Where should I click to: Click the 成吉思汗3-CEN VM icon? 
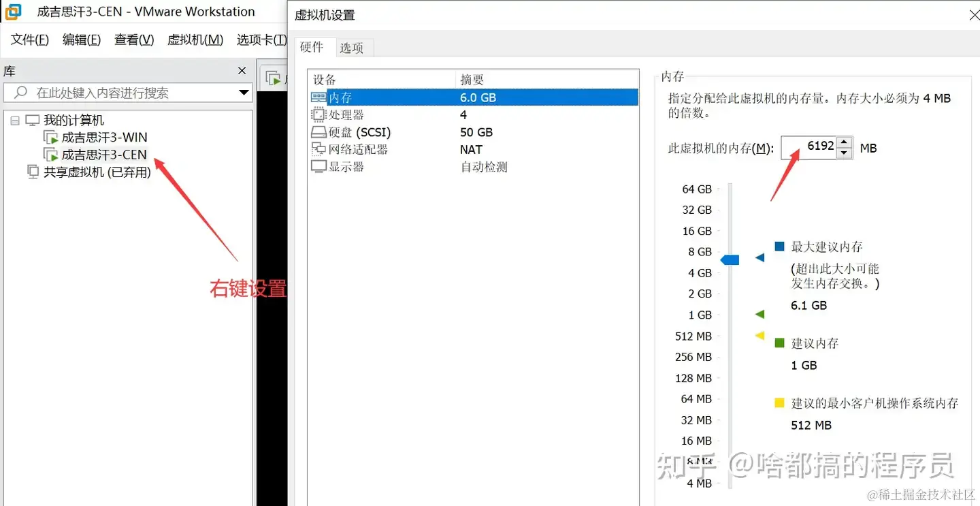tap(51, 155)
